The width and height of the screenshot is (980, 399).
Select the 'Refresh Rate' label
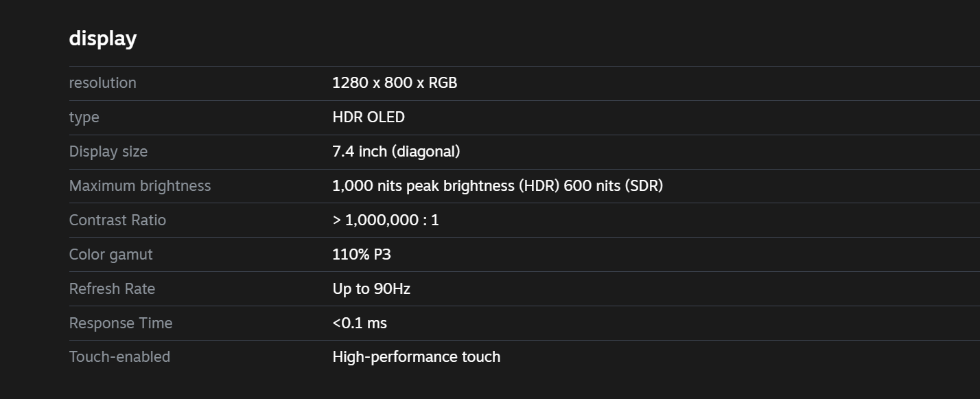pyautogui.click(x=112, y=289)
